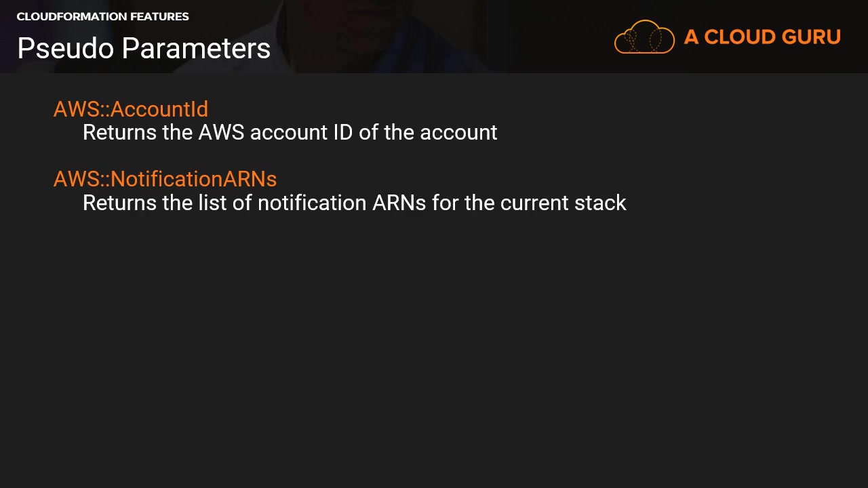Click "Parameters" in the slide title
Viewport: 868px width, 488px height.
196,49
